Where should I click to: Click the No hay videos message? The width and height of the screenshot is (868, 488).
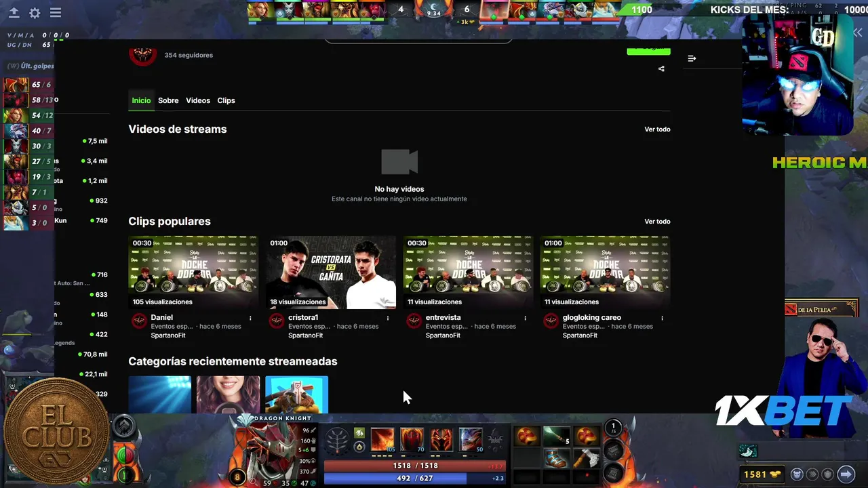[x=399, y=189]
